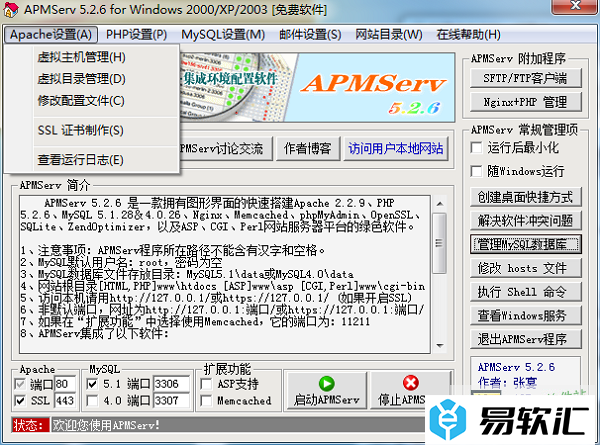
Task: Enable Memcached checkbox
Action: pos(206,401)
